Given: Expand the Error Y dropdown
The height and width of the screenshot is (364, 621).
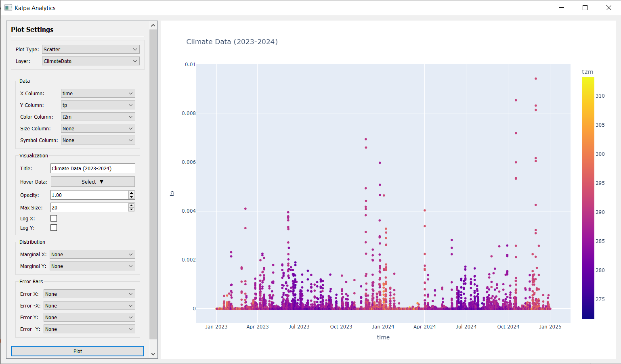Looking at the screenshot, I should tap(89, 317).
